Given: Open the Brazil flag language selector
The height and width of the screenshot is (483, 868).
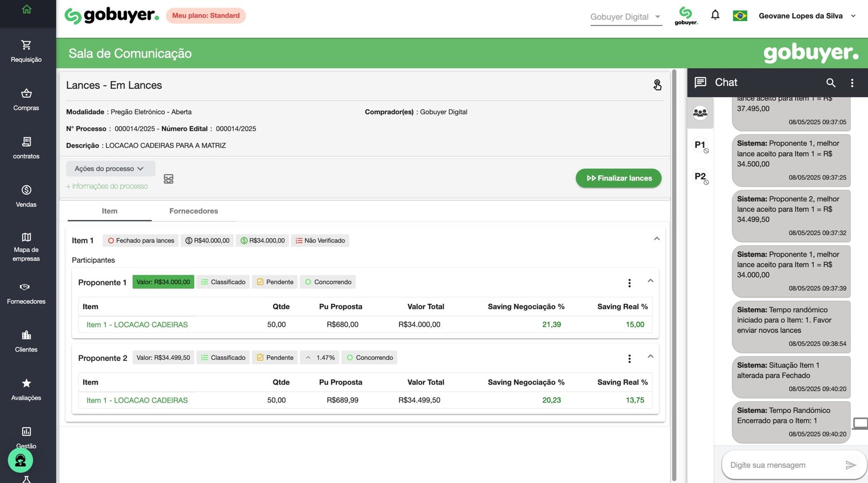Looking at the screenshot, I should click(x=740, y=16).
